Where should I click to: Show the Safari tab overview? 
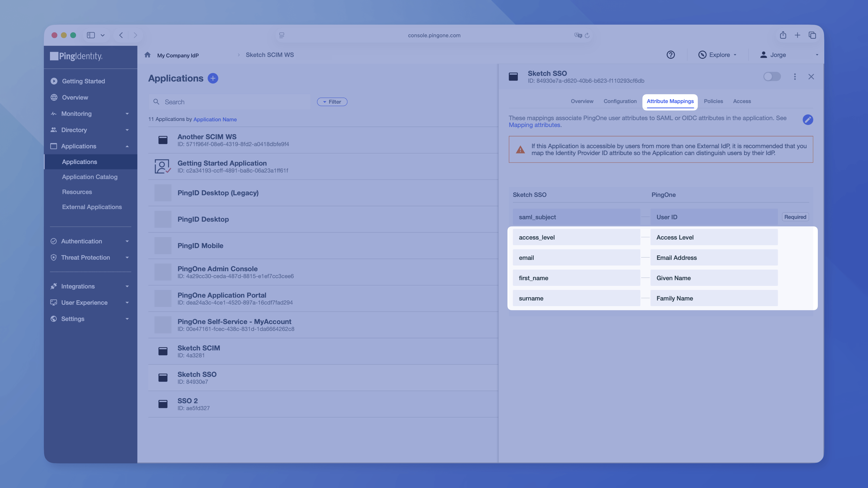point(812,35)
